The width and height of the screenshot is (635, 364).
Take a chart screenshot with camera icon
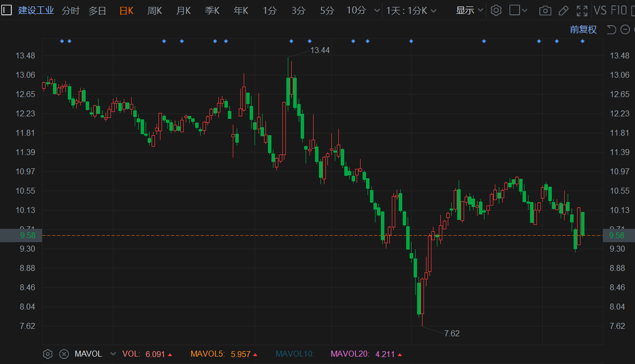pos(545,10)
